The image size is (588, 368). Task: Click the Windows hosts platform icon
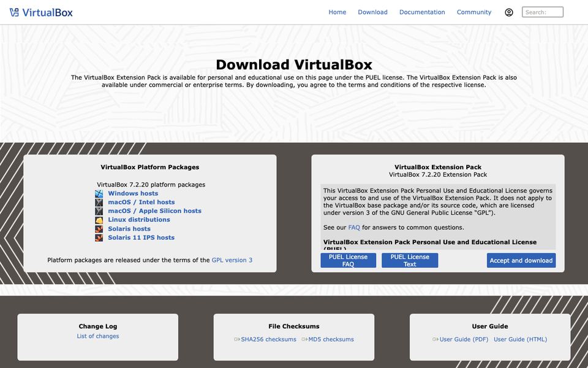[99, 193]
